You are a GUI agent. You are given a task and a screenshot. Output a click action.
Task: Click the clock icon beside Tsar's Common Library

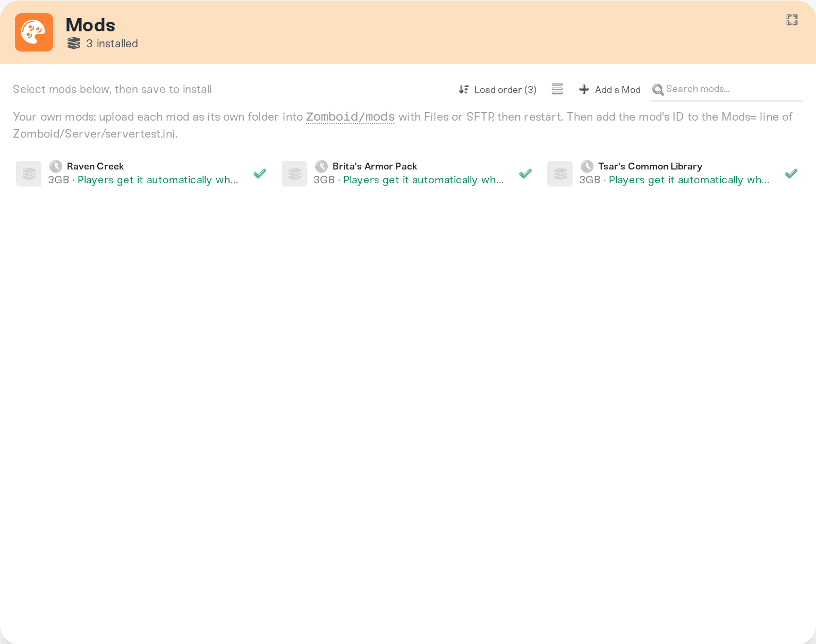coord(587,166)
